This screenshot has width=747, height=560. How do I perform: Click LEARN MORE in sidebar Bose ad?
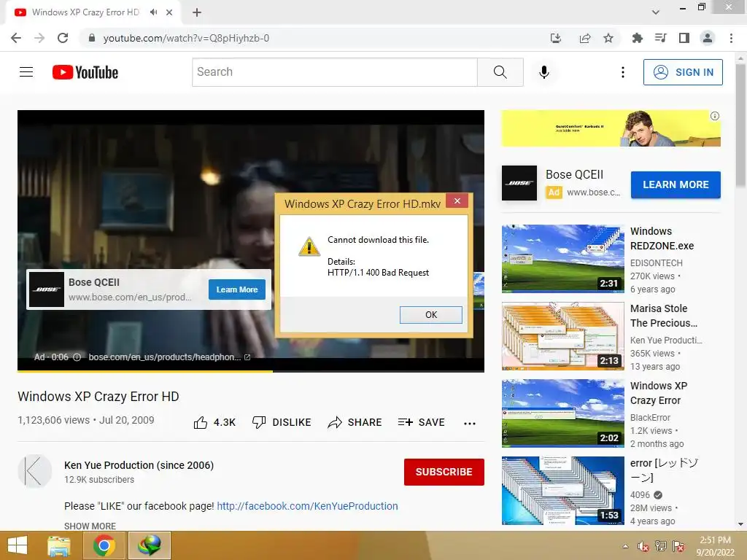click(676, 184)
